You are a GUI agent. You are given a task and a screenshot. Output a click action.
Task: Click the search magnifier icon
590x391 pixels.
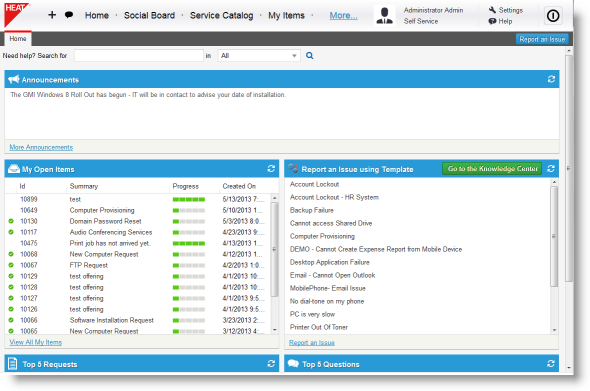pyautogui.click(x=309, y=56)
